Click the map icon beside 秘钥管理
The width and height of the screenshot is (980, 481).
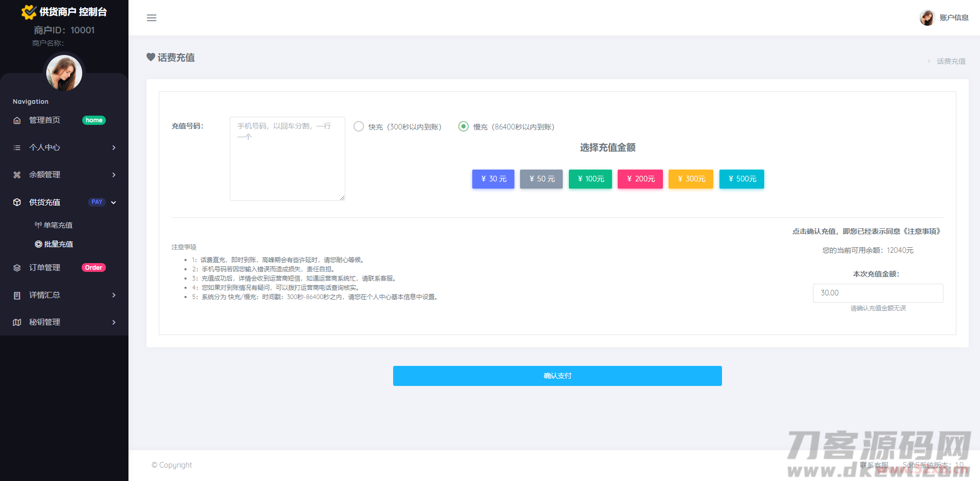pos(17,322)
